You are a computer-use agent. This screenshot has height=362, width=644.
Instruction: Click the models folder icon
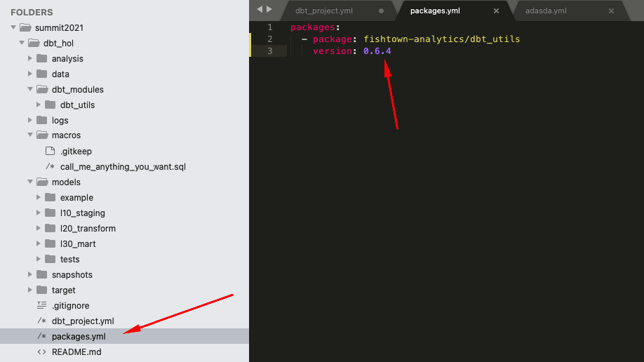(x=42, y=182)
